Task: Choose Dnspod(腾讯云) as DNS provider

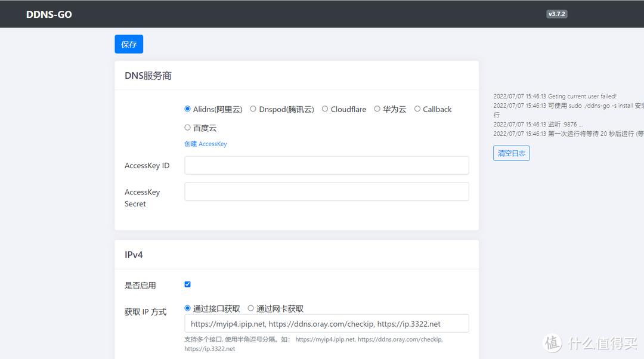Action: pyautogui.click(x=253, y=109)
